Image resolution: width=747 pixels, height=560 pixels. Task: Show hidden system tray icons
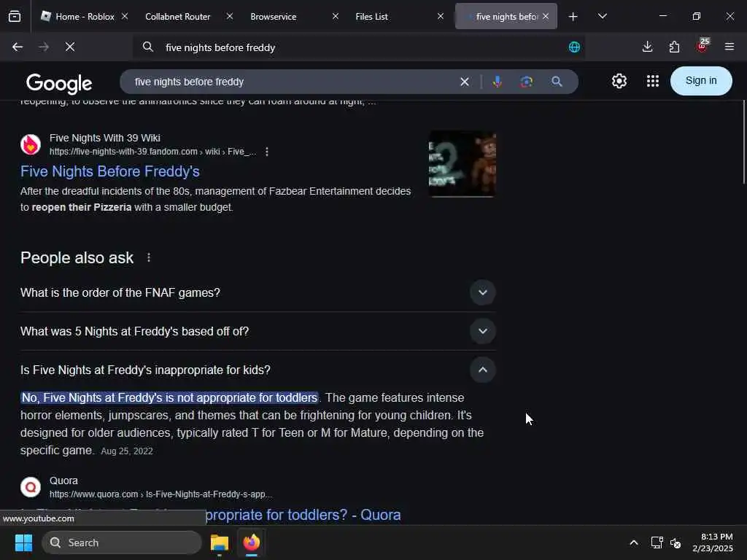point(634,542)
